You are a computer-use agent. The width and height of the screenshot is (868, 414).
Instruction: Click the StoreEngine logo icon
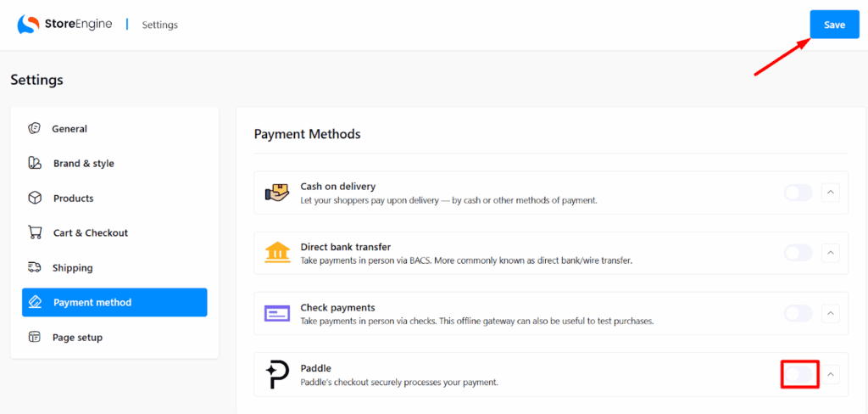[28, 25]
